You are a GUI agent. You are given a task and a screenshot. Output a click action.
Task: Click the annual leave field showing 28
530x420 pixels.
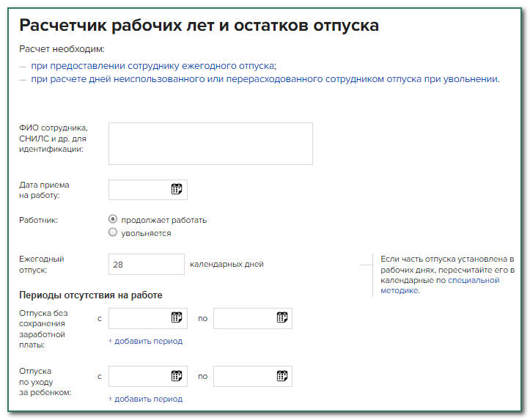click(x=146, y=264)
